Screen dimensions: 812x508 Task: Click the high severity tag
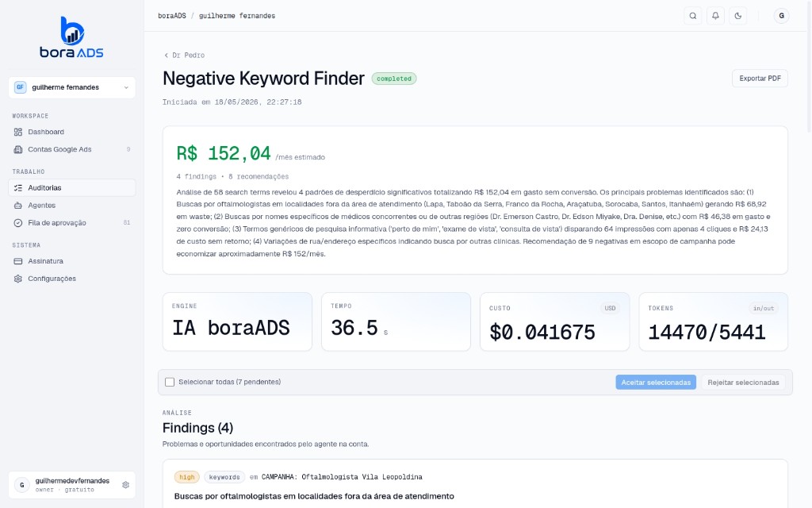187,477
